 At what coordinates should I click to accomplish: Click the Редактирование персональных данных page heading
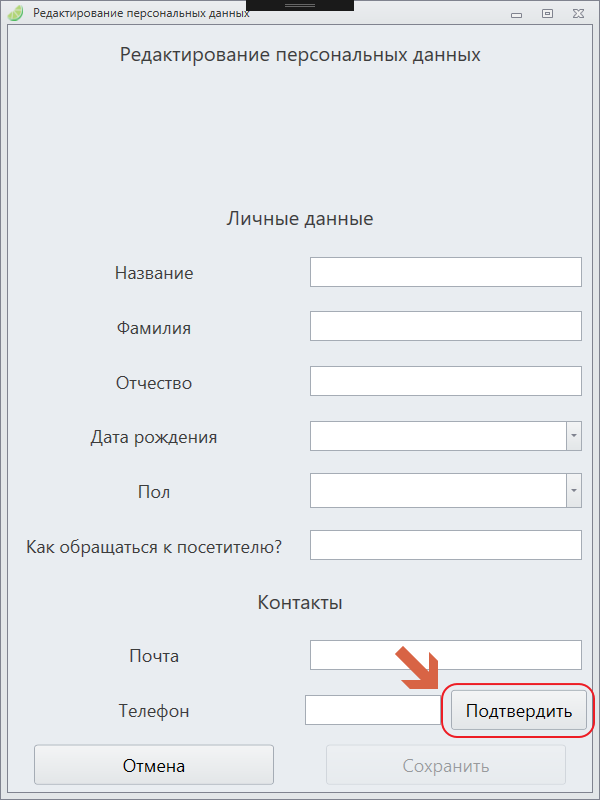point(300,55)
